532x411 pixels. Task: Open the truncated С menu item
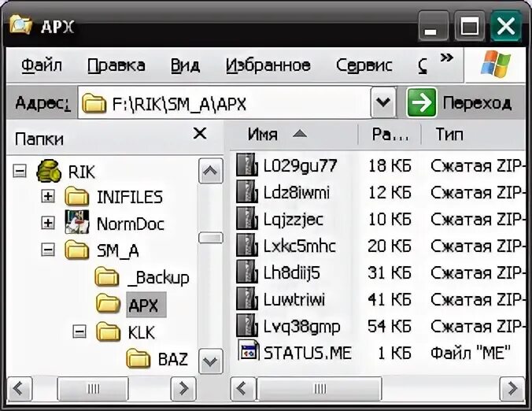pyautogui.click(x=423, y=65)
